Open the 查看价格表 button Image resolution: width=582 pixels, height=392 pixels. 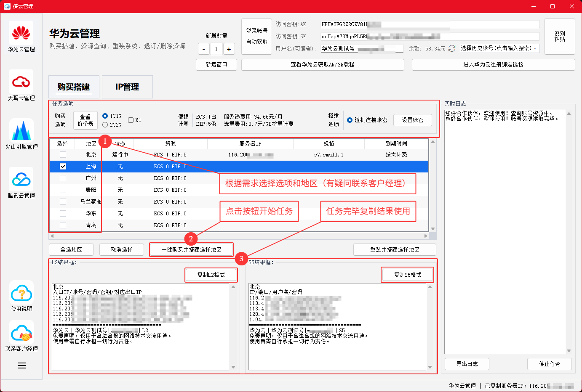[x=85, y=120]
